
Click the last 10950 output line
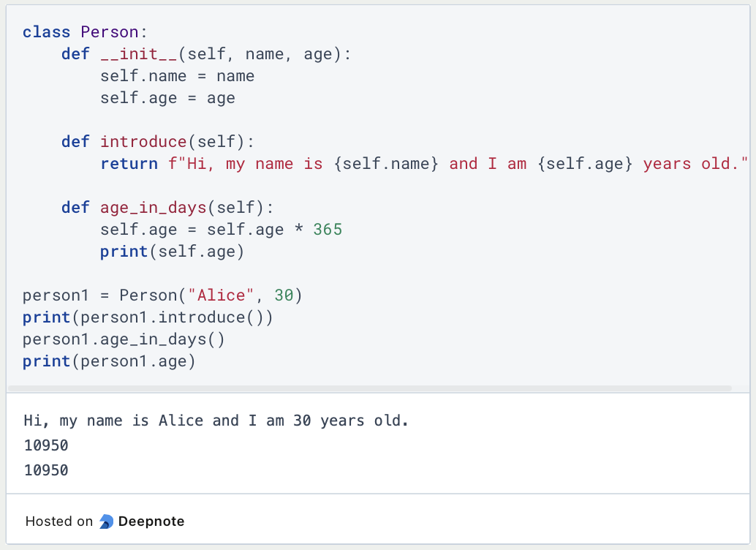[x=46, y=470]
